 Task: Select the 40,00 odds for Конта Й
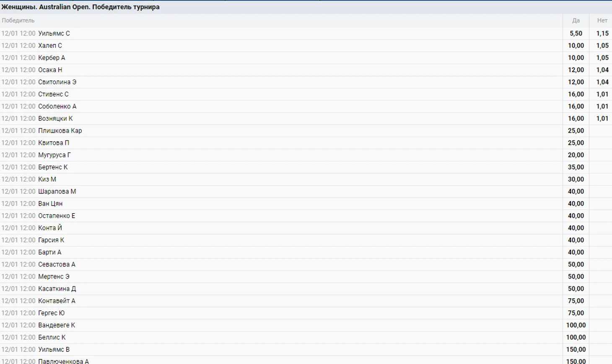pyautogui.click(x=576, y=228)
